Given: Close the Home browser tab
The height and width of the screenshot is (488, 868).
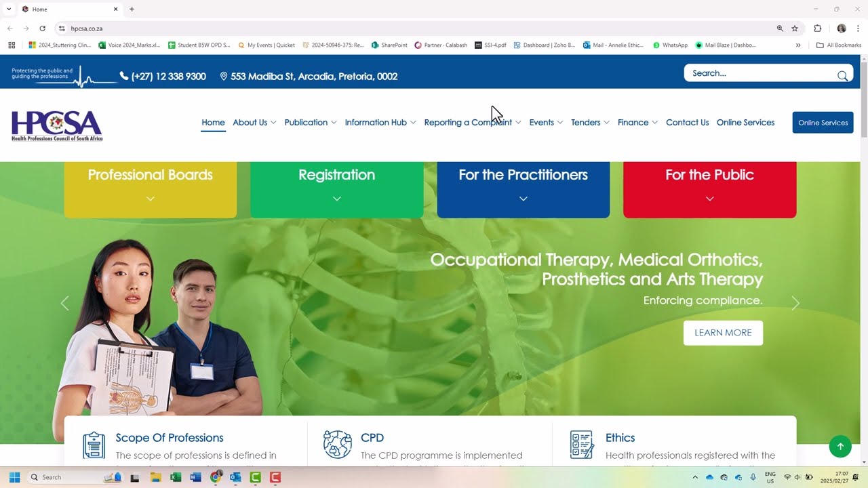Looking at the screenshot, I should (x=115, y=9).
